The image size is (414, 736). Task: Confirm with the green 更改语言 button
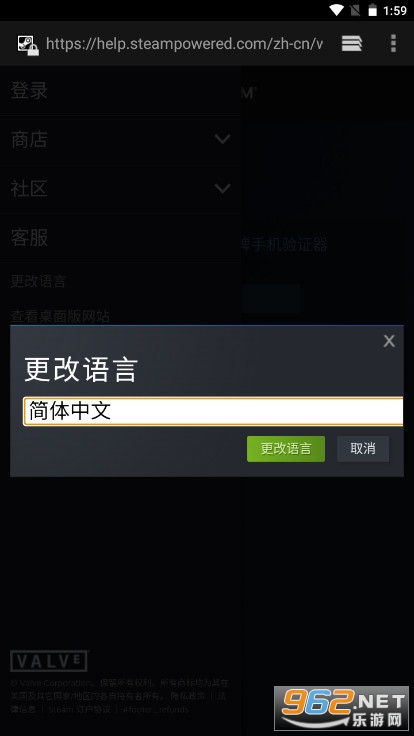286,449
